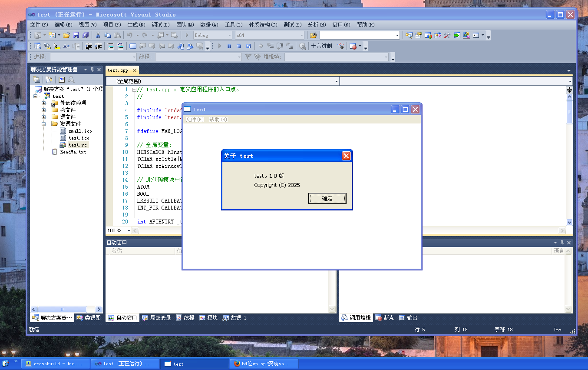Image resolution: width=588 pixels, height=370 pixels.
Task: Click the Increase Indent toolbar icon
Action: click(x=99, y=46)
